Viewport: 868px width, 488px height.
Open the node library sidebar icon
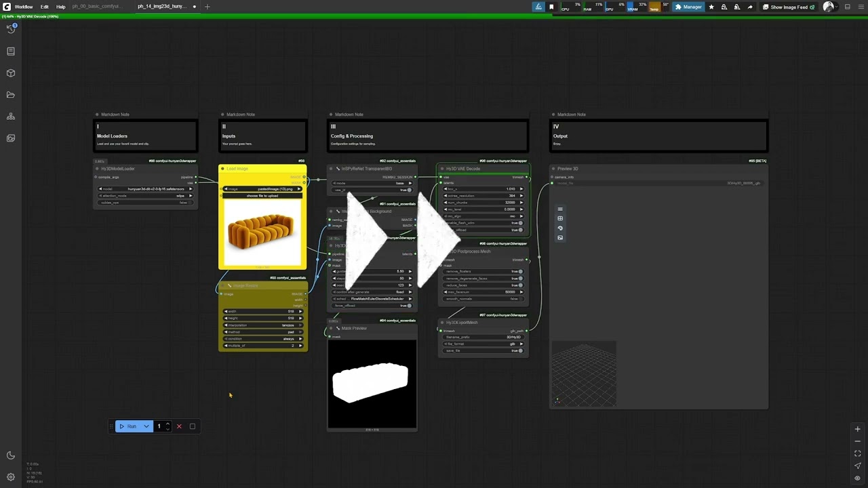tap(11, 52)
